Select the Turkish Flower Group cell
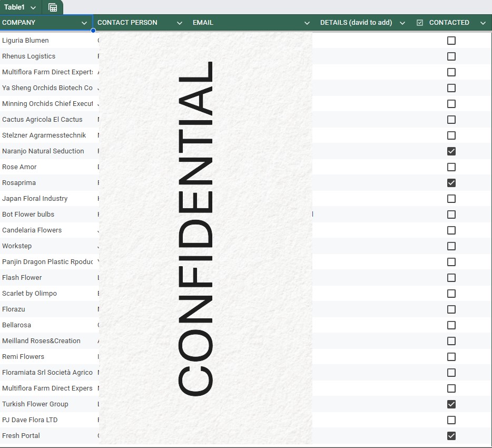The image size is (492, 448). tap(47, 404)
